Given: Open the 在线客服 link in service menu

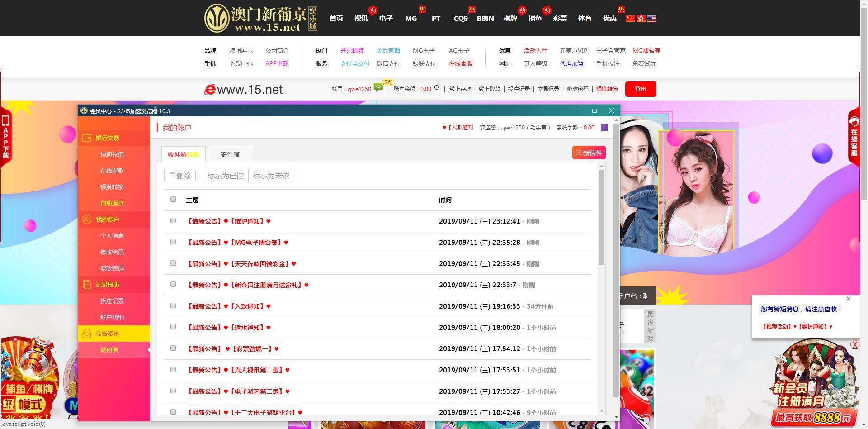Looking at the screenshot, I should tap(461, 63).
